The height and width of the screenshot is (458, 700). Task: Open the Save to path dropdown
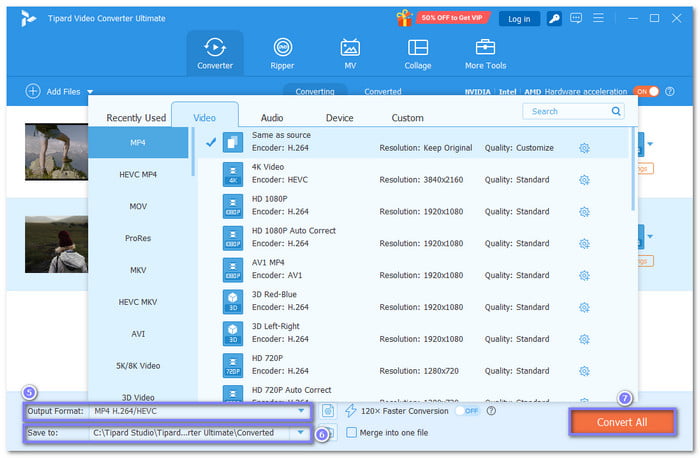click(300, 432)
